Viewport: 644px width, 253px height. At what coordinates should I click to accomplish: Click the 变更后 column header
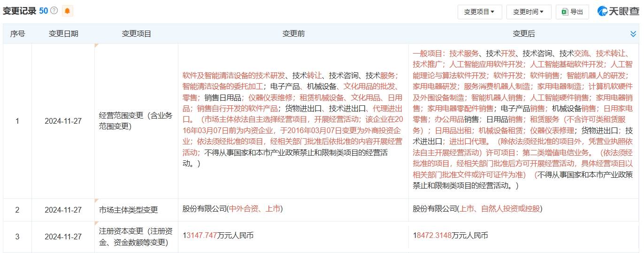click(523, 34)
